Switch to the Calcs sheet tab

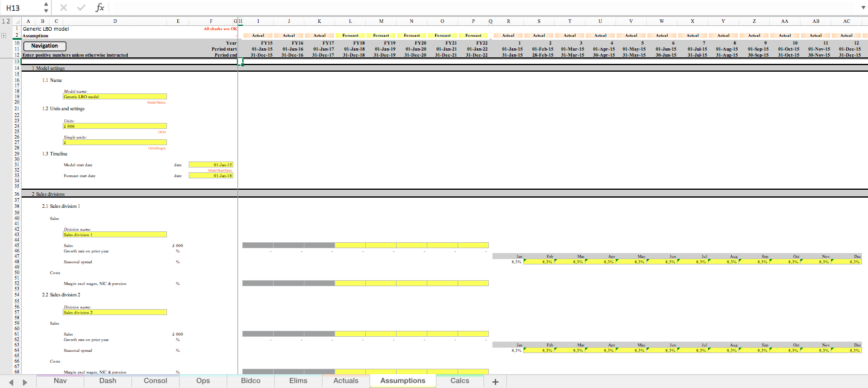coord(459,380)
